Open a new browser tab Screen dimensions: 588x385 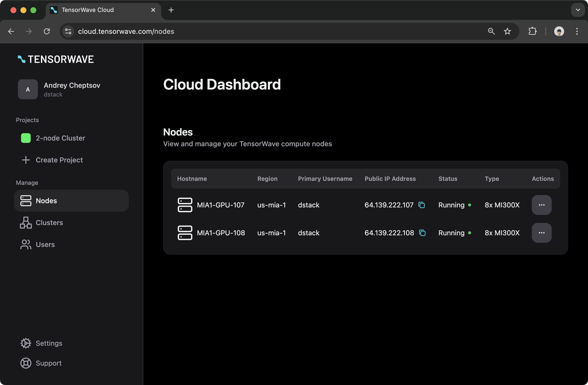pyautogui.click(x=171, y=10)
